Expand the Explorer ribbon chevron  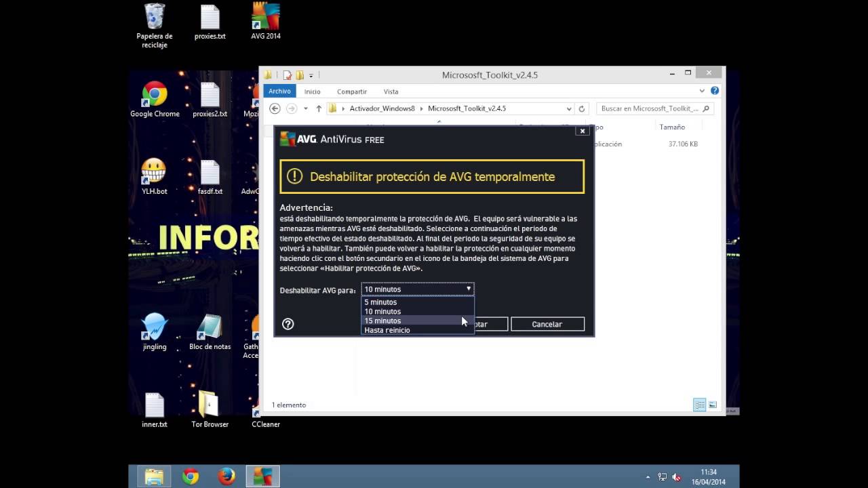pyautogui.click(x=702, y=91)
